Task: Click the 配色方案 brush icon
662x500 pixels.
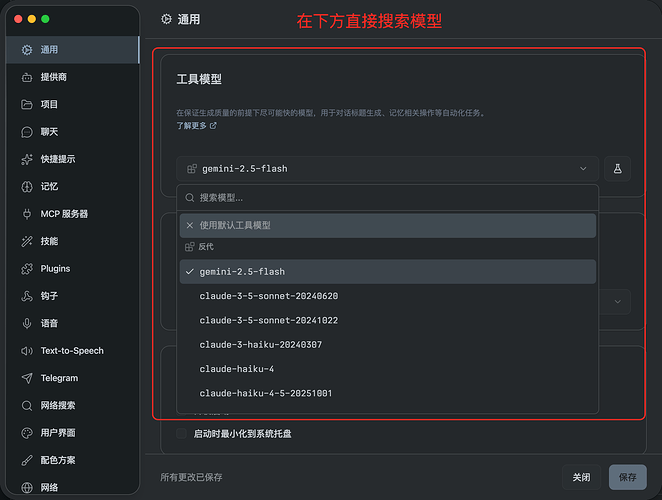Action: 27,460
